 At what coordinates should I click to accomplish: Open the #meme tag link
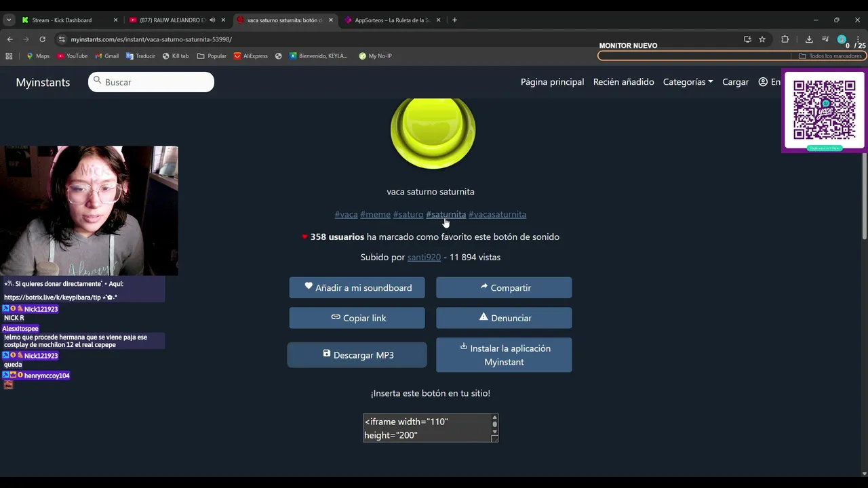point(375,214)
